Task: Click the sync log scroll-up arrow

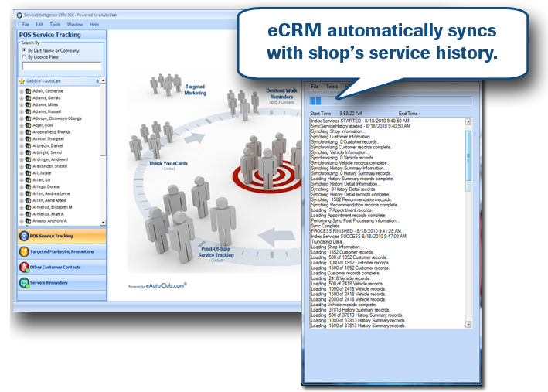Action: pos(468,121)
